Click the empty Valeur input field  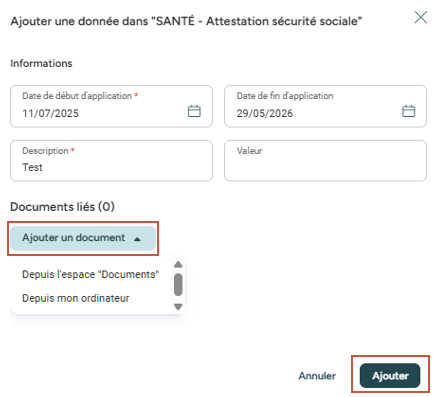click(x=325, y=161)
